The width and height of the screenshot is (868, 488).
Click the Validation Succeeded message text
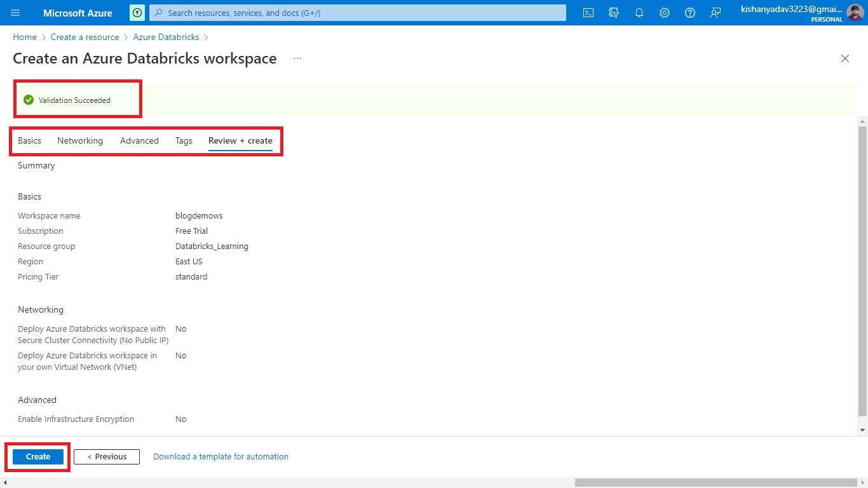click(x=74, y=100)
